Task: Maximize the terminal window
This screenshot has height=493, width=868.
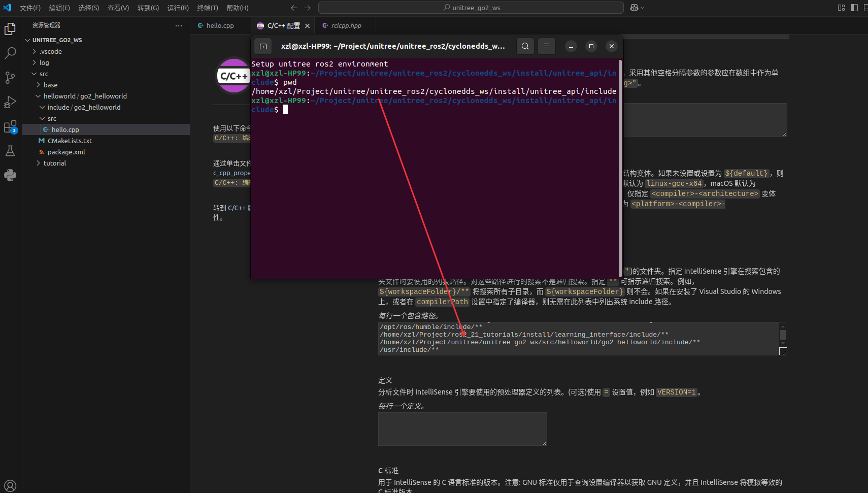Action: [591, 46]
